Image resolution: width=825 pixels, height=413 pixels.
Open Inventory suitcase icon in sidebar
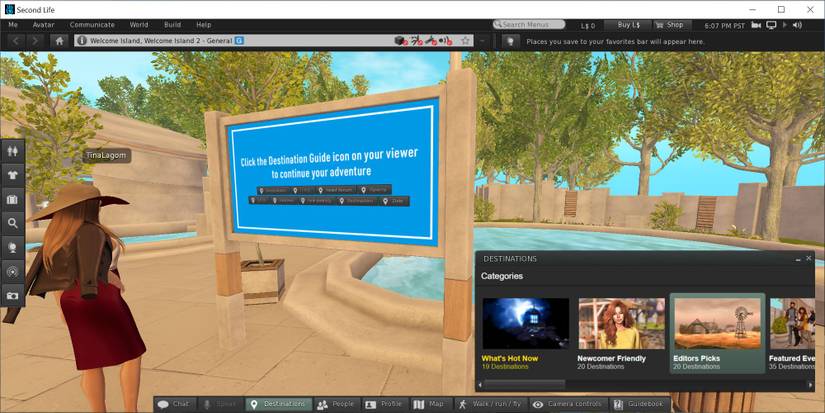click(13, 199)
